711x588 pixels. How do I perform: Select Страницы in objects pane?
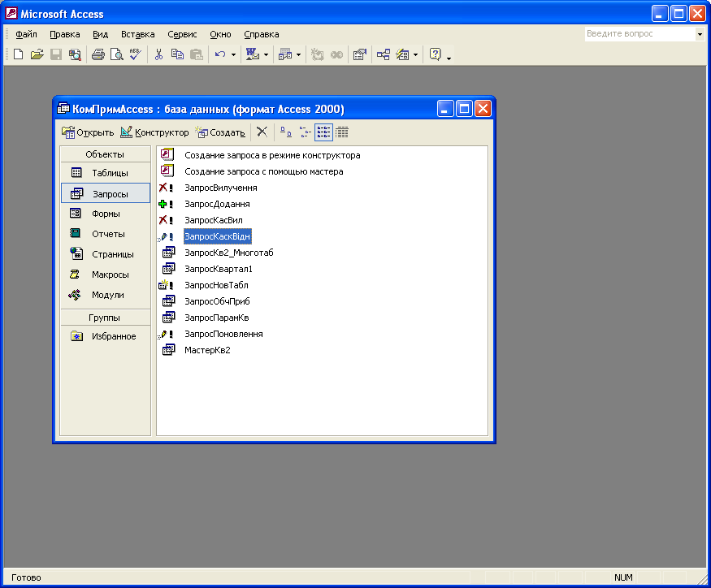(x=105, y=254)
